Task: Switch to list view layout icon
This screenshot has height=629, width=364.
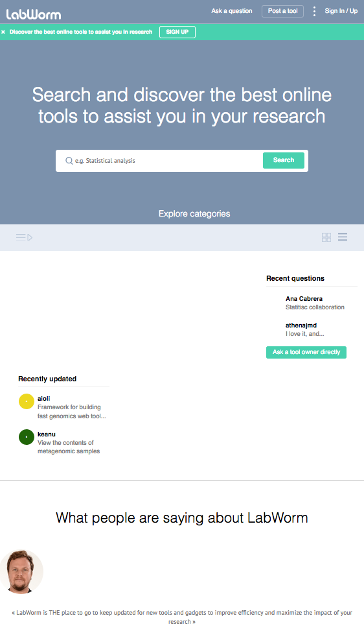Action: [x=343, y=237]
